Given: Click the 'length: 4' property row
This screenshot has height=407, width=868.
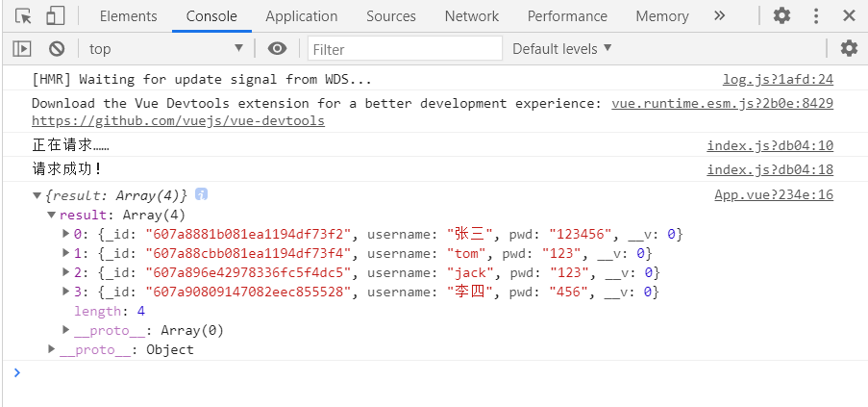Looking at the screenshot, I should pos(110,311).
